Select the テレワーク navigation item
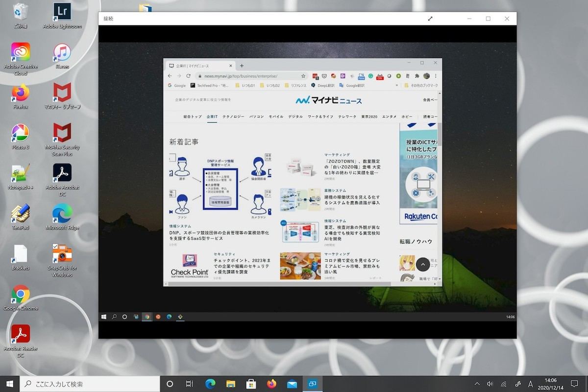The image size is (588, 392). (347, 117)
